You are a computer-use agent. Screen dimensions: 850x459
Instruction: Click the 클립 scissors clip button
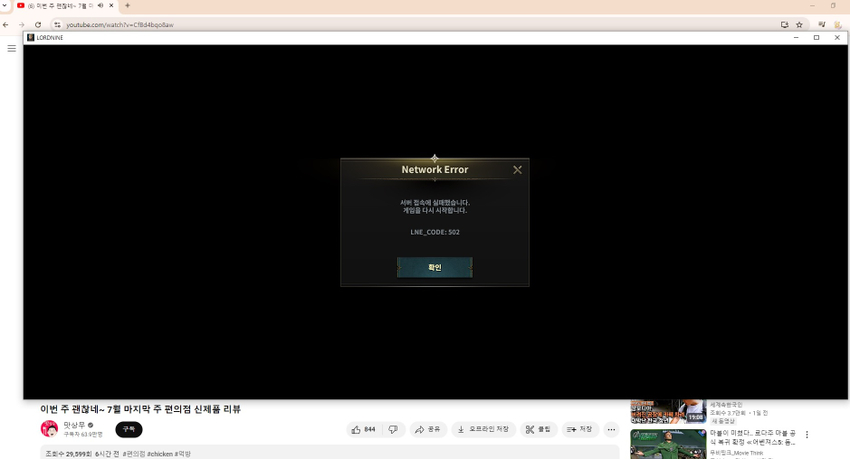tap(538, 429)
